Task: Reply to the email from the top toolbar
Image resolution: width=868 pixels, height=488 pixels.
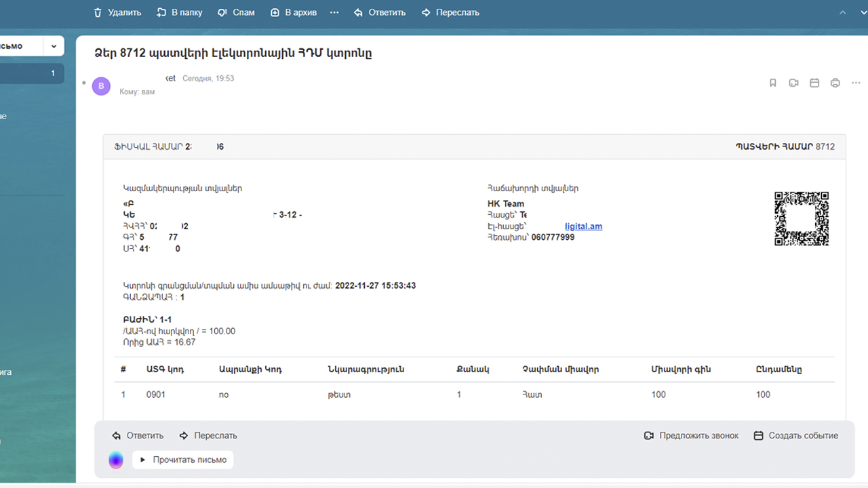Action: tap(380, 12)
